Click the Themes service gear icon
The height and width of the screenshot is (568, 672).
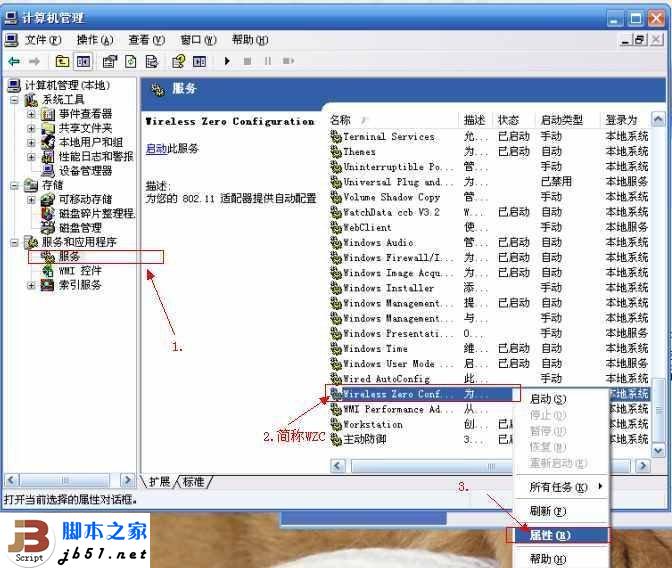coord(336,152)
